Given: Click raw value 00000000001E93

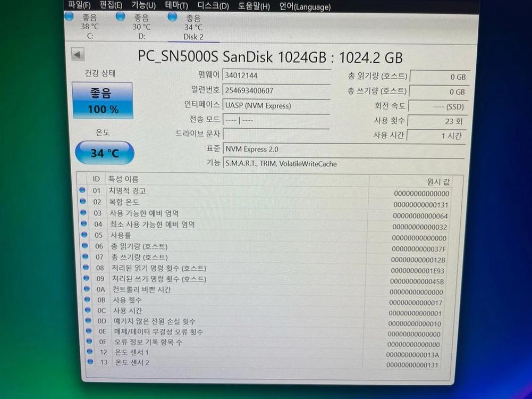Looking at the screenshot, I should [417, 271].
